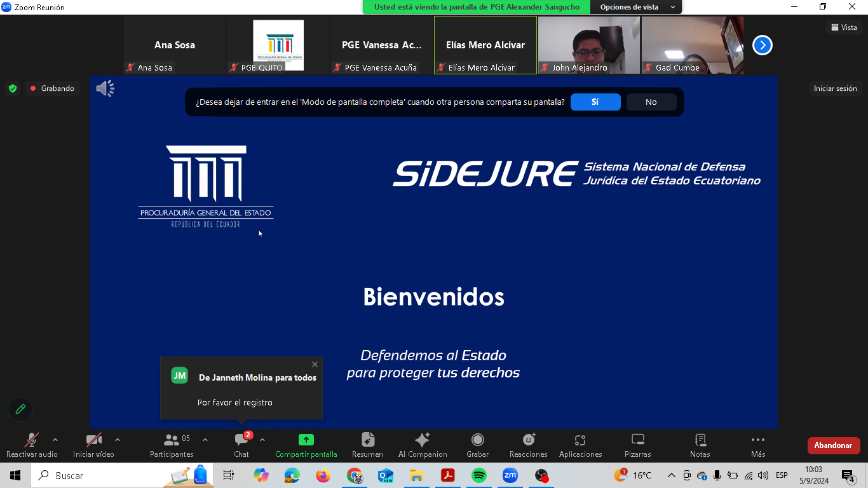Click the Sí button in the prompt

595,102
